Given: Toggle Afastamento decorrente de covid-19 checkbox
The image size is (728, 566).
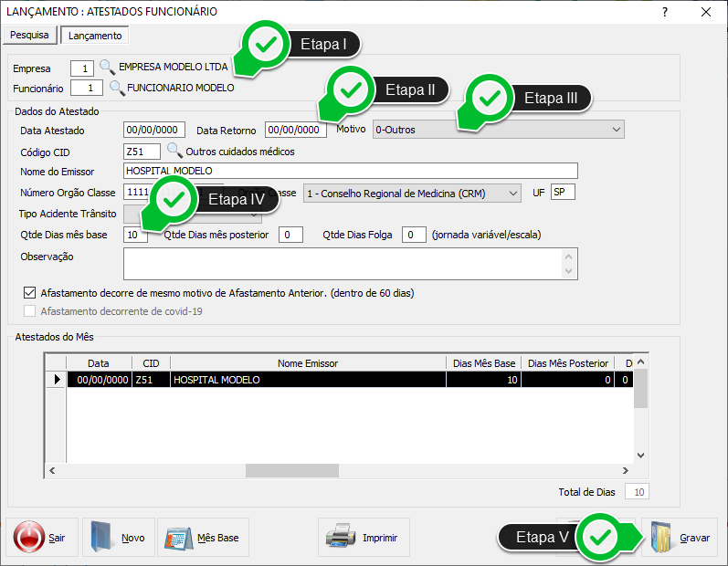Looking at the screenshot, I should coord(29,311).
